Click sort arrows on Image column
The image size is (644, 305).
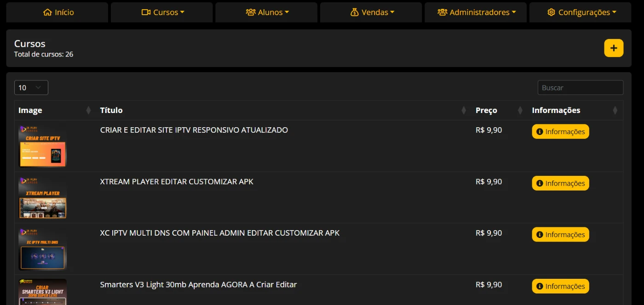point(88,110)
